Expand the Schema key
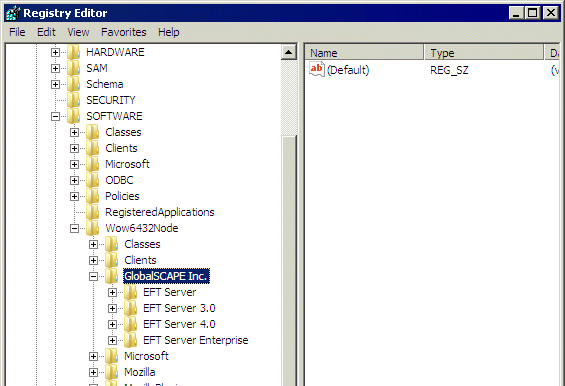The image size is (565, 386). [55, 84]
